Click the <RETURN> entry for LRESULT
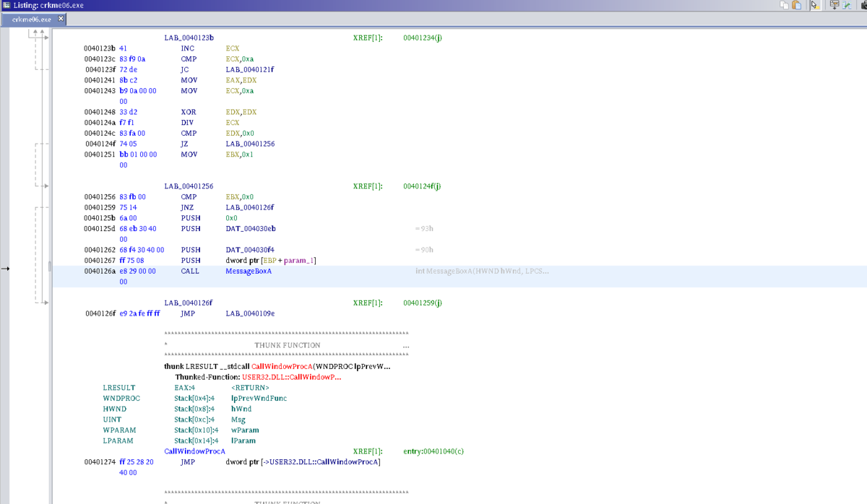The height and width of the screenshot is (504, 867). point(250,388)
